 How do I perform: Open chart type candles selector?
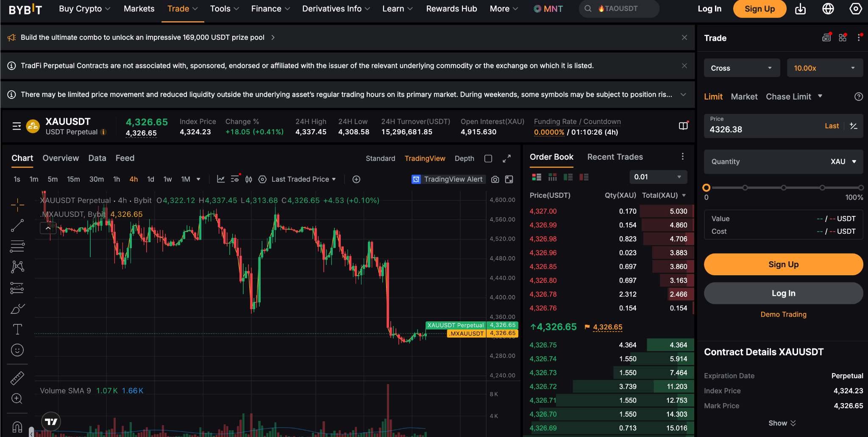click(x=249, y=179)
